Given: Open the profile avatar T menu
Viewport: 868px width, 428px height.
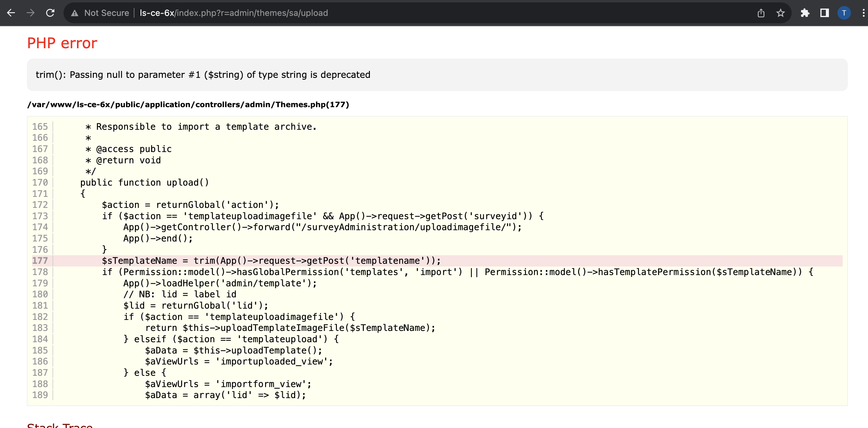Looking at the screenshot, I should pos(844,13).
